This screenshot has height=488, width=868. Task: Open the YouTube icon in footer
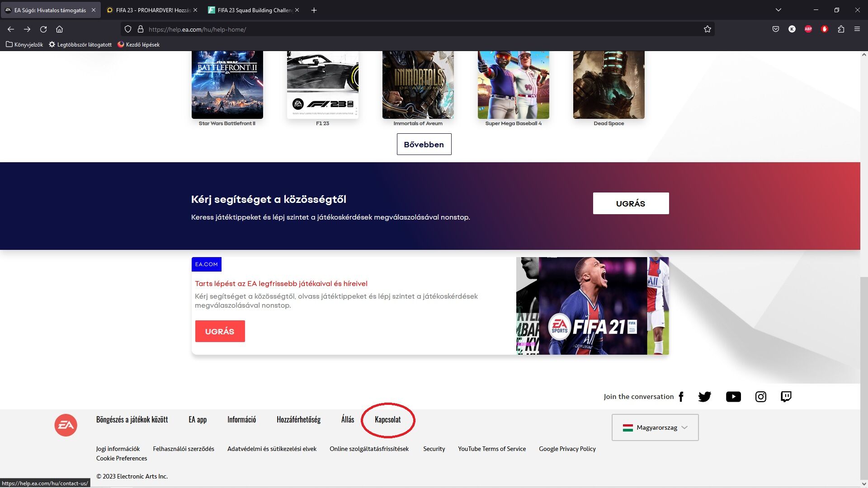(733, 397)
